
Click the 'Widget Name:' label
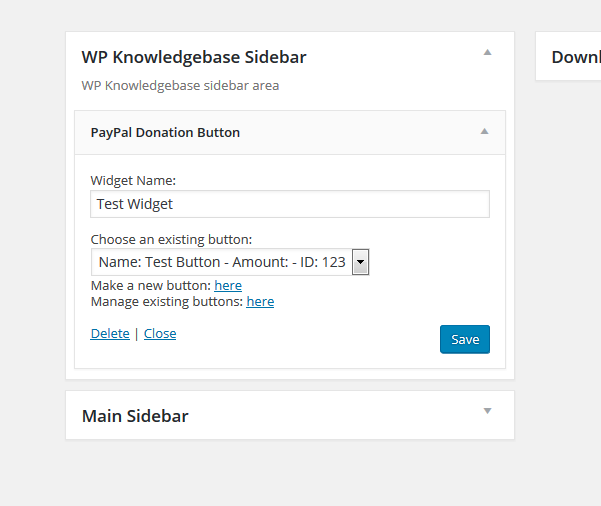click(133, 181)
